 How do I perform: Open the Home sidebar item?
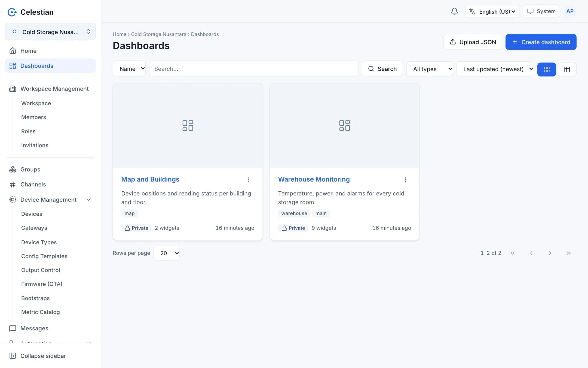click(x=50, y=51)
